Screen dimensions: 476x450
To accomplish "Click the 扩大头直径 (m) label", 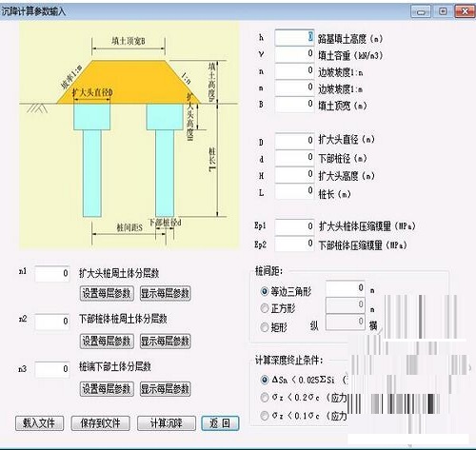I will (x=347, y=140).
